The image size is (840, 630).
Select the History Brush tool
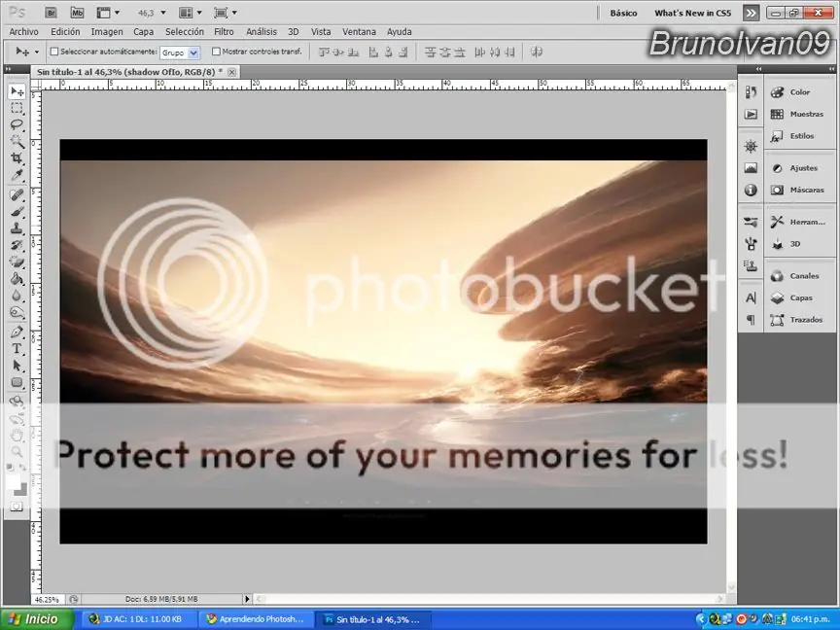click(x=17, y=245)
